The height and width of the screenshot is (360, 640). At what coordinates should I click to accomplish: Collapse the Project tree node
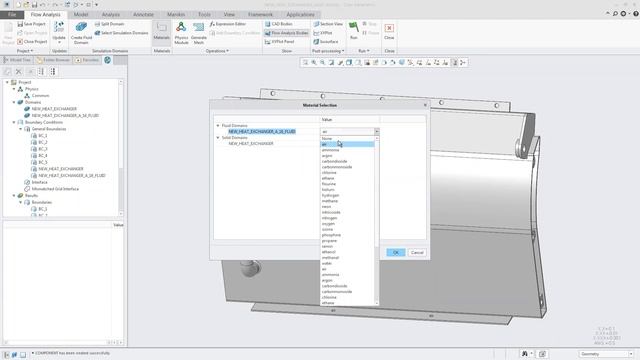(7, 82)
